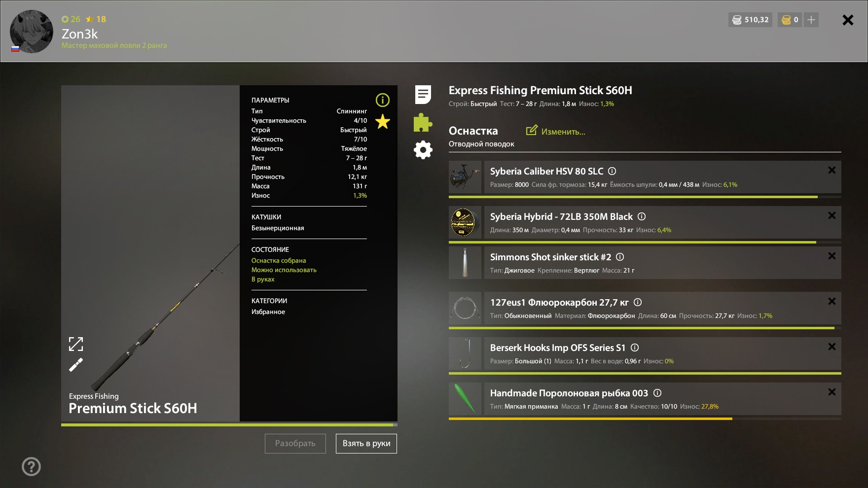Remove Syberia Caliber reel from rig
Image resolution: width=868 pixels, height=488 pixels.
tap(832, 170)
